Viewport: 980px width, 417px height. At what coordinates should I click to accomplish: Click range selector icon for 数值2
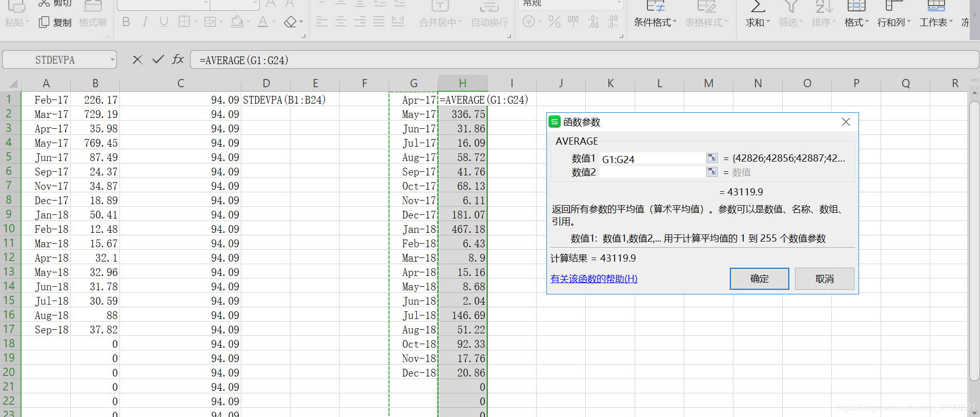pyautogui.click(x=712, y=172)
